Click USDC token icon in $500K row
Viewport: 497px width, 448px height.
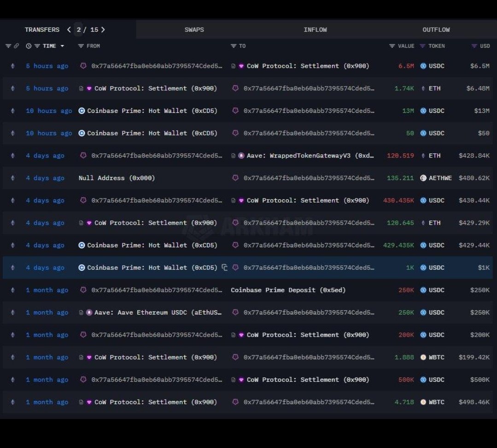coord(423,379)
